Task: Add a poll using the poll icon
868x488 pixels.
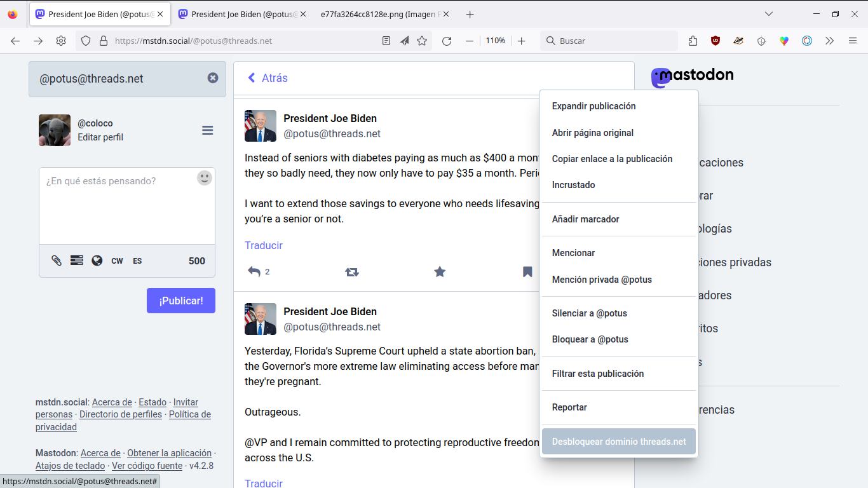Action: (x=76, y=261)
